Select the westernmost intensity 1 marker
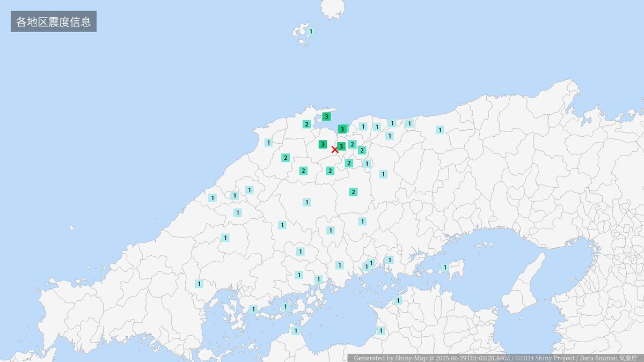The width and height of the screenshot is (644, 362). tap(199, 284)
